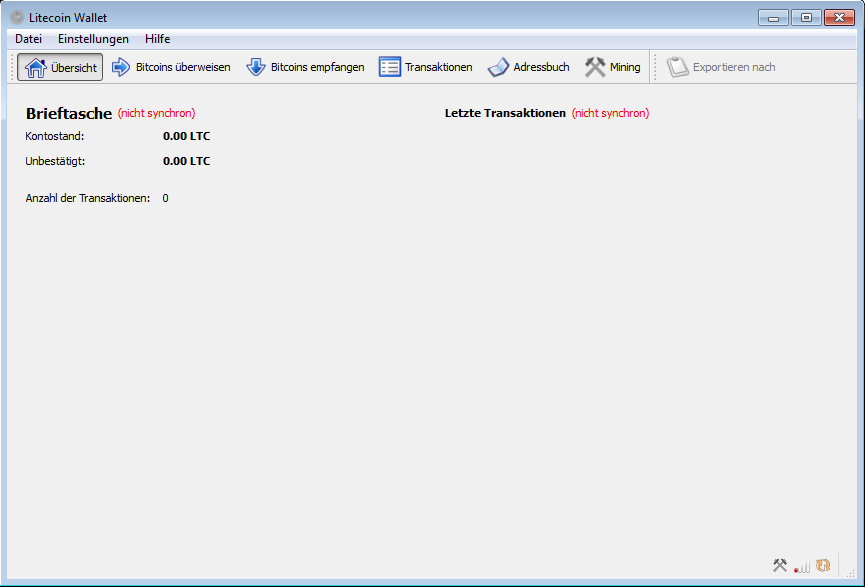Screen dimensions: 865x587
Task: Click the Kontostand 0.00 LTC value
Action: click(186, 136)
